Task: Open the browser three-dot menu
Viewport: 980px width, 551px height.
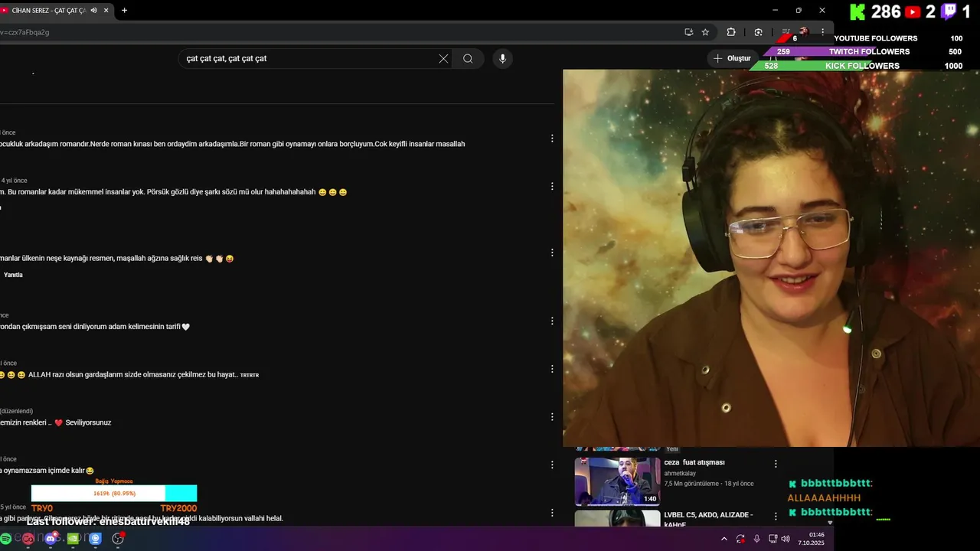Action: [x=822, y=32]
